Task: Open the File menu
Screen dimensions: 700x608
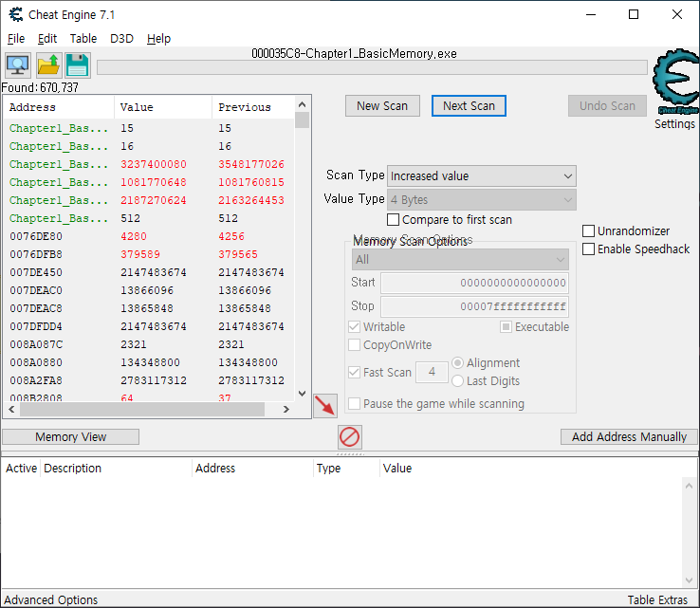Action: click(16, 38)
